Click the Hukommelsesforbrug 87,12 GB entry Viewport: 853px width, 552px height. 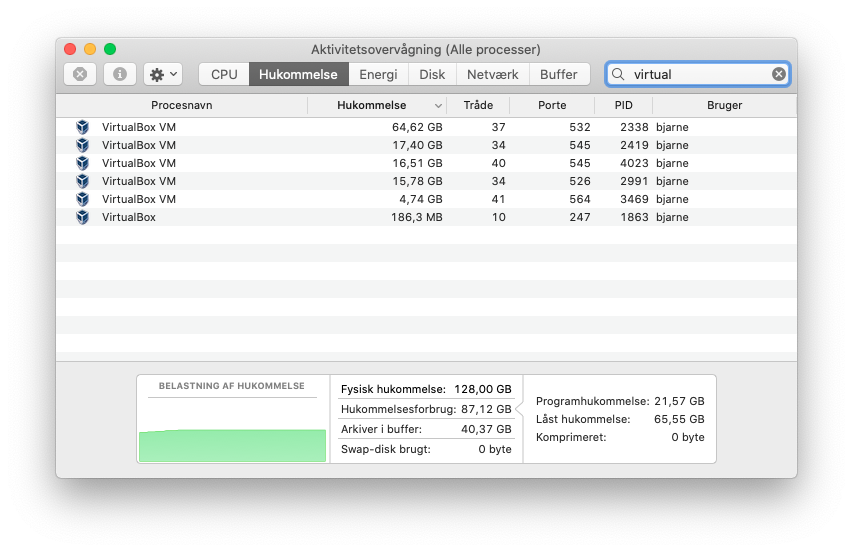pos(426,409)
